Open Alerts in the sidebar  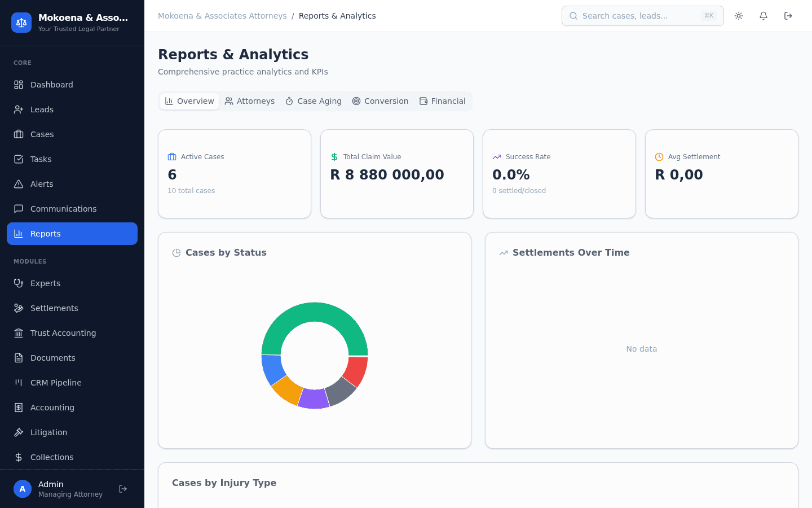click(72, 184)
